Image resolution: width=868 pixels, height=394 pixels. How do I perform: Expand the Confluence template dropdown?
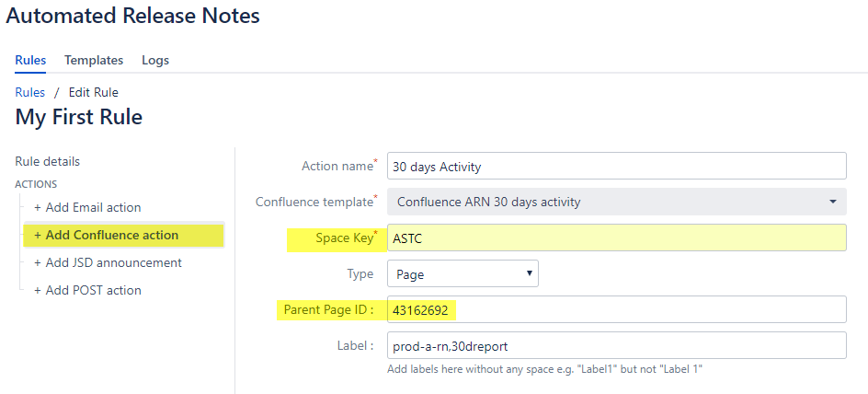[x=616, y=202]
